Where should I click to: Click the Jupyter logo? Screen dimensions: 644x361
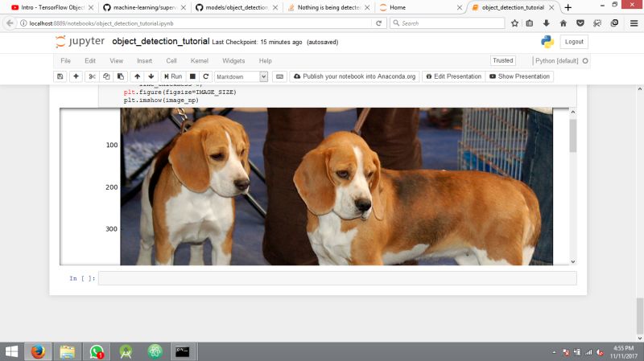[x=80, y=42]
